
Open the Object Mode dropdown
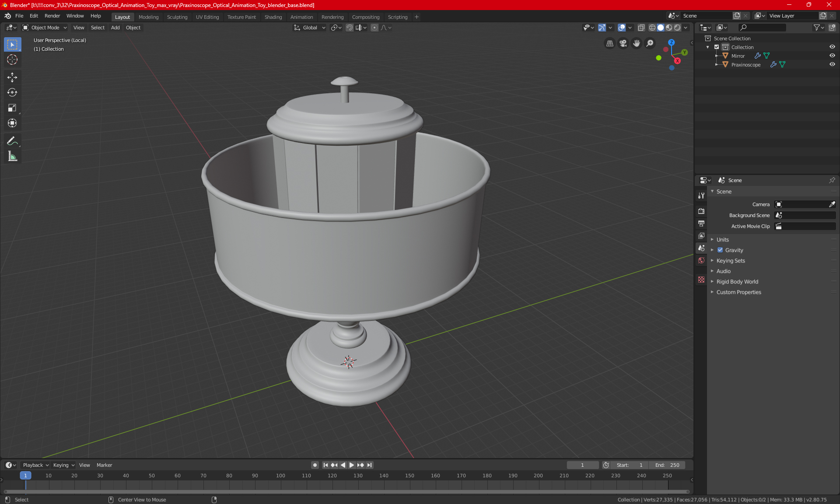tap(45, 28)
